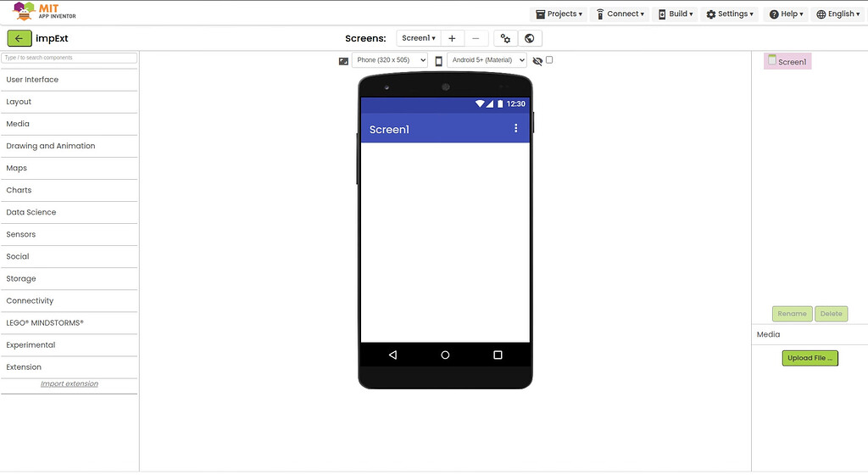Open the Android 5+ (Material) theme dropdown
The image size is (868, 475).
point(487,60)
